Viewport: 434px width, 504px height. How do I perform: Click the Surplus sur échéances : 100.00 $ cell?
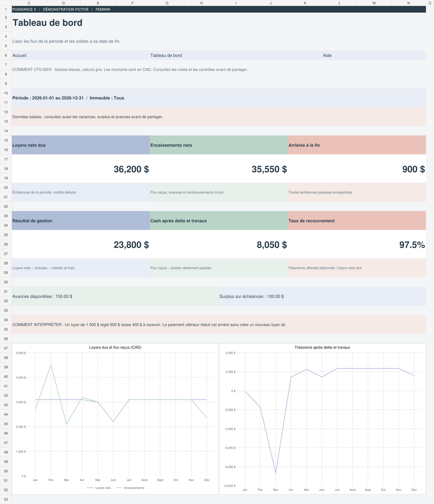tap(322, 297)
